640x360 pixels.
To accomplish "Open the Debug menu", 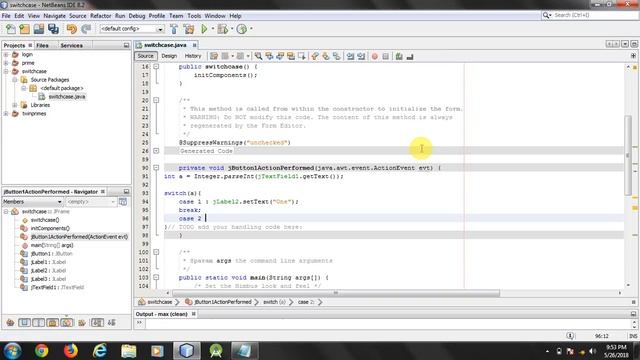I will [x=137, y=16].
